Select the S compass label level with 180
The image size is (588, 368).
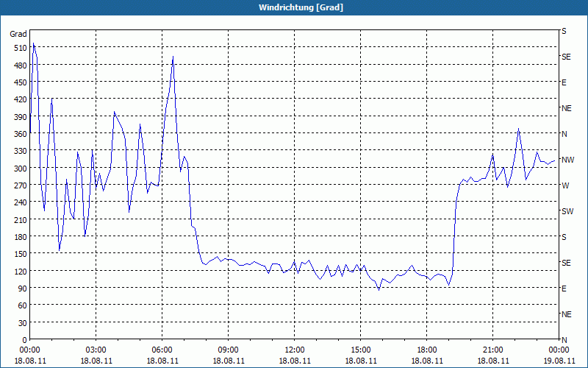click(564, 237)
